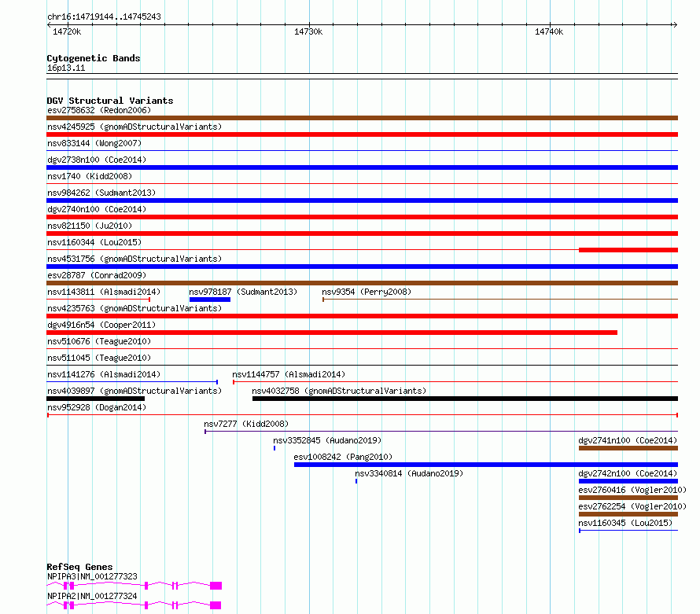Click the 16p13.11 cytogenetic band label
The width and height of the screenshot is (700, 614).
tap(66, 68)
